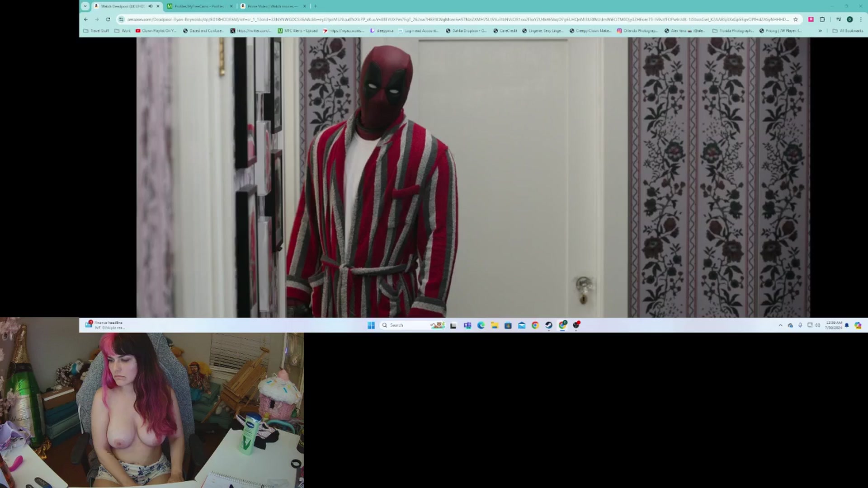Click the browser back arrow
868x488 pixels.
click(86, 19)
